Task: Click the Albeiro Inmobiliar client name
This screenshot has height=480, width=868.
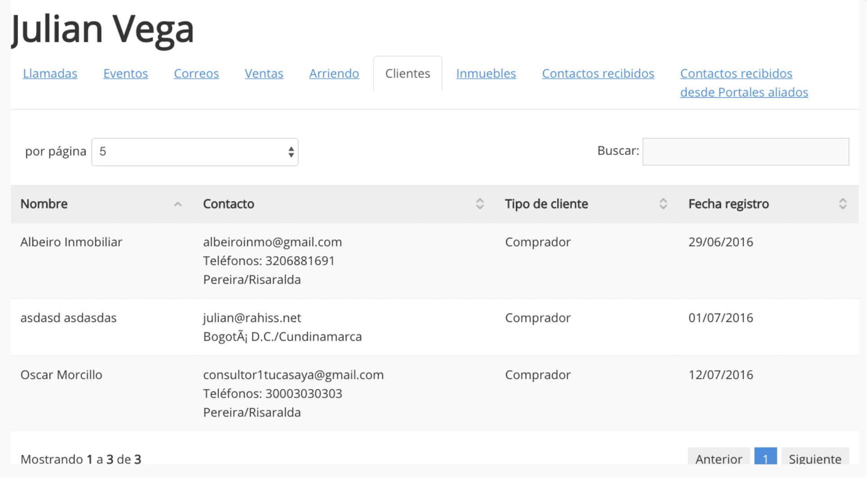Action: (x=71, y=242)
